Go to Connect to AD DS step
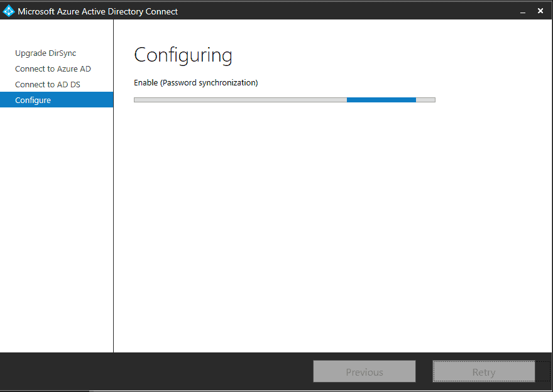Image resolution: width=553 pixels, height=392 pixels. 48,85
